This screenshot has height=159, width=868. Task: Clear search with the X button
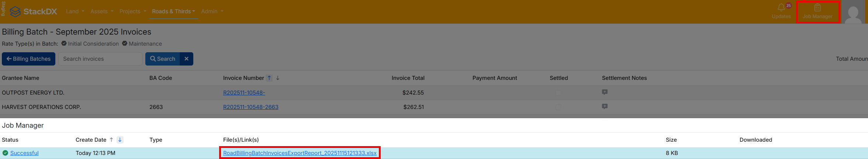click(186, 59)
